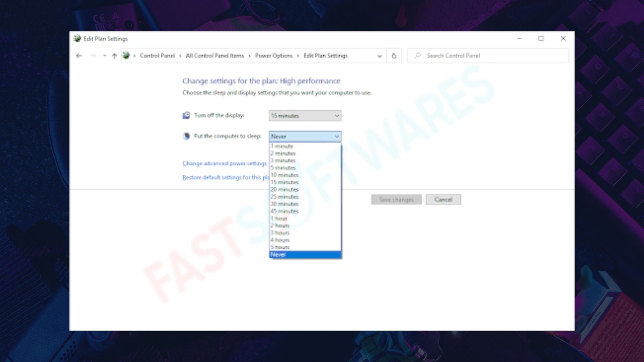Screen dimensions: 644x362
Task: Choose 3 hours sleep option
Action: click(x=305, y=233)
